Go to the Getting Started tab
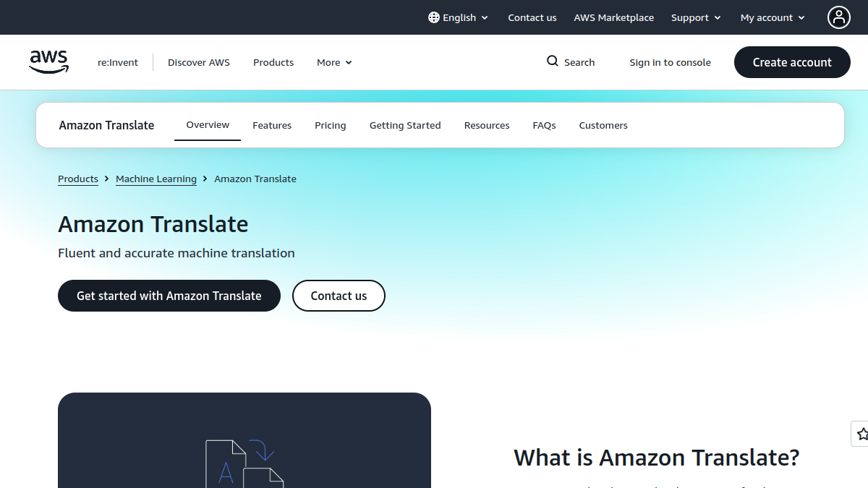Image resolution: width=868 pixels, height=488 pixels. [405, 125]
